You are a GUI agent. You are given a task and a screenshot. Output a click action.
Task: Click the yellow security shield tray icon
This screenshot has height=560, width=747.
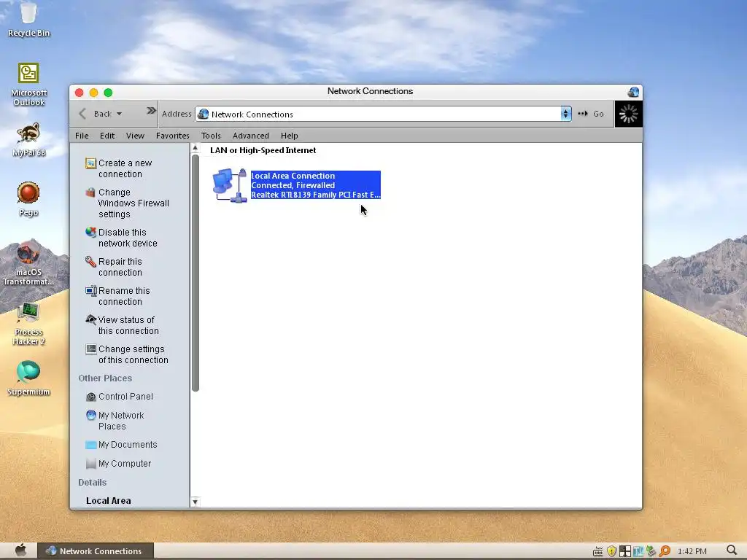coord(611,551)
